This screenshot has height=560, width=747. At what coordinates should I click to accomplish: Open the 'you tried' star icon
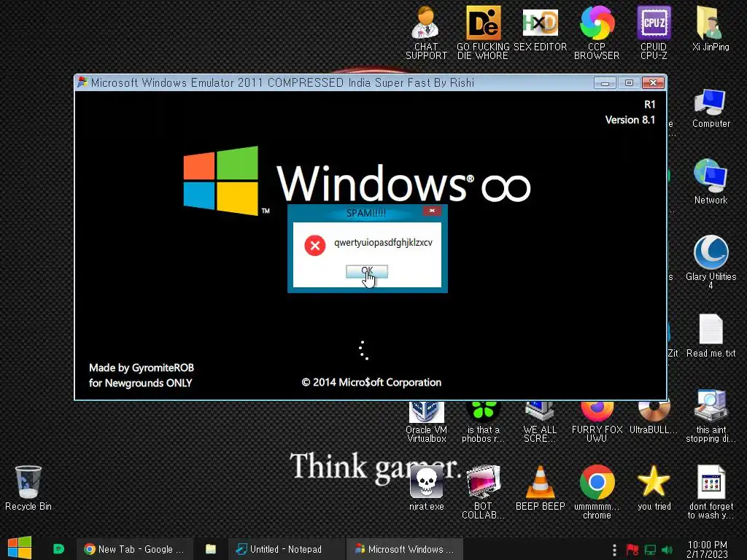point(654,489)
